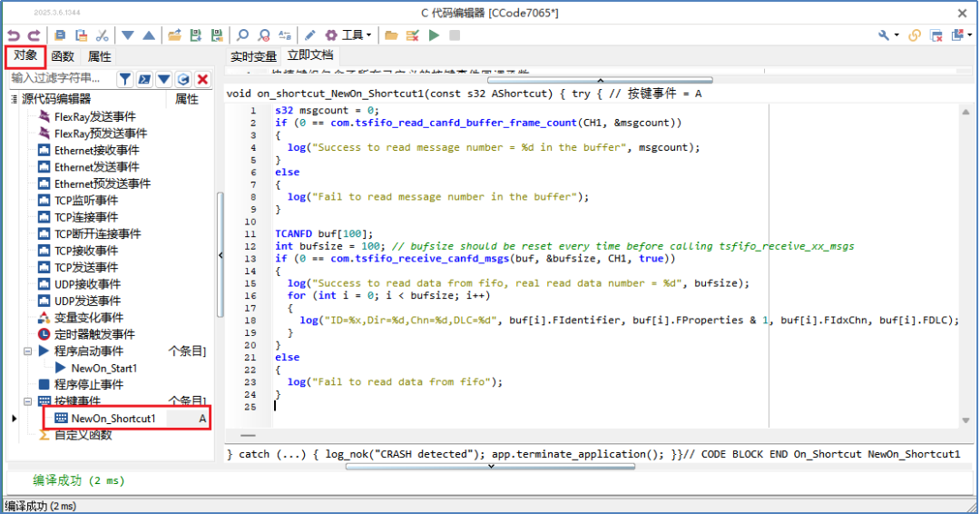The width and height of the screenshot is (980, 514).
Task: Select the 程序停止事件 tree item
Action: (x=88, y=384)
